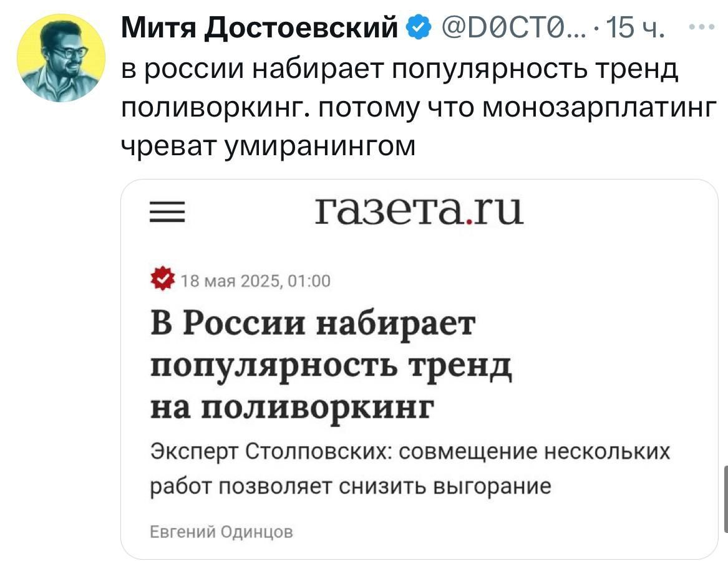Click subheadline line работ позволяет снизить выгорание

pos(352,486)
